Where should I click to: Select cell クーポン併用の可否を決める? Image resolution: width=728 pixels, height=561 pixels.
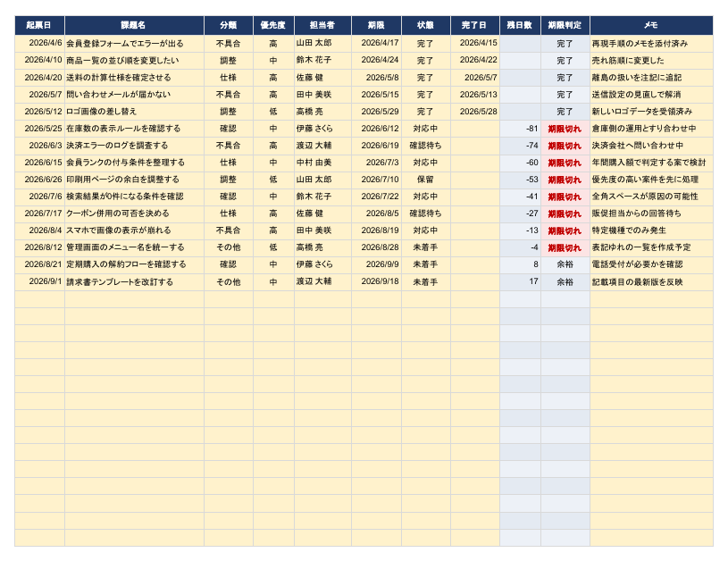pyautogui.click(x=134, y=214)
